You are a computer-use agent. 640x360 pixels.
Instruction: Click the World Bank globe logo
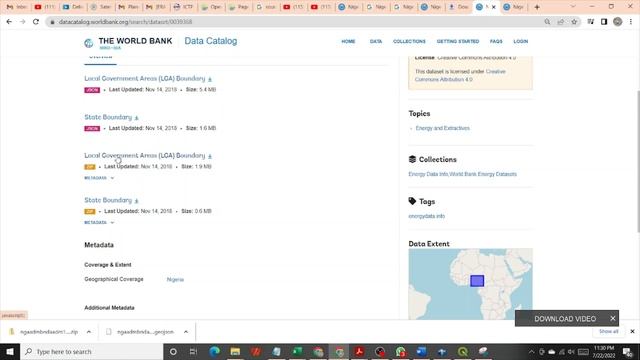point(89,43)
